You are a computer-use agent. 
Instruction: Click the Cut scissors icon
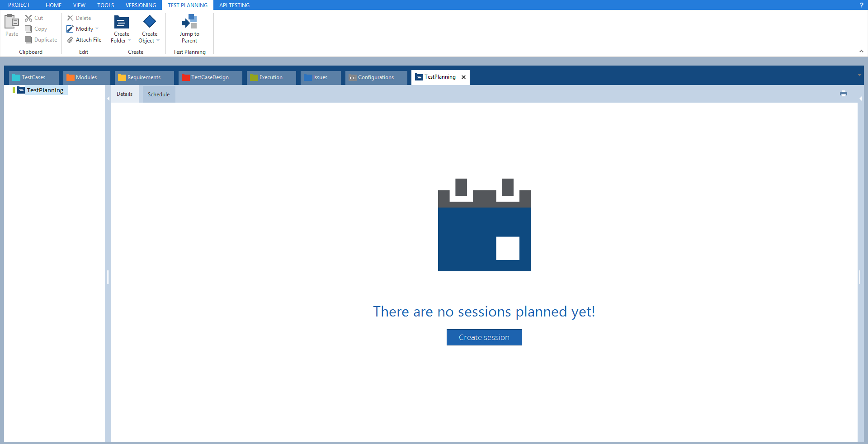[x=28, y=18]
